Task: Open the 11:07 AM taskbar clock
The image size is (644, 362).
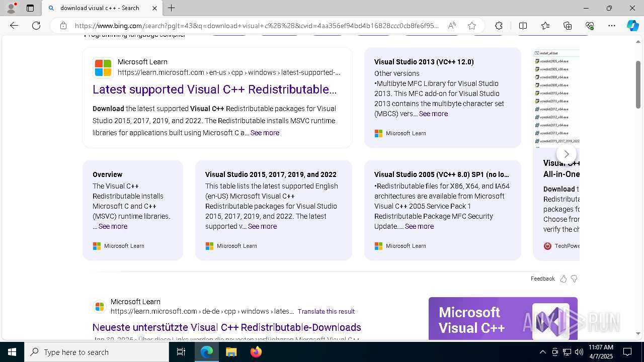Action: click(601, 352)
